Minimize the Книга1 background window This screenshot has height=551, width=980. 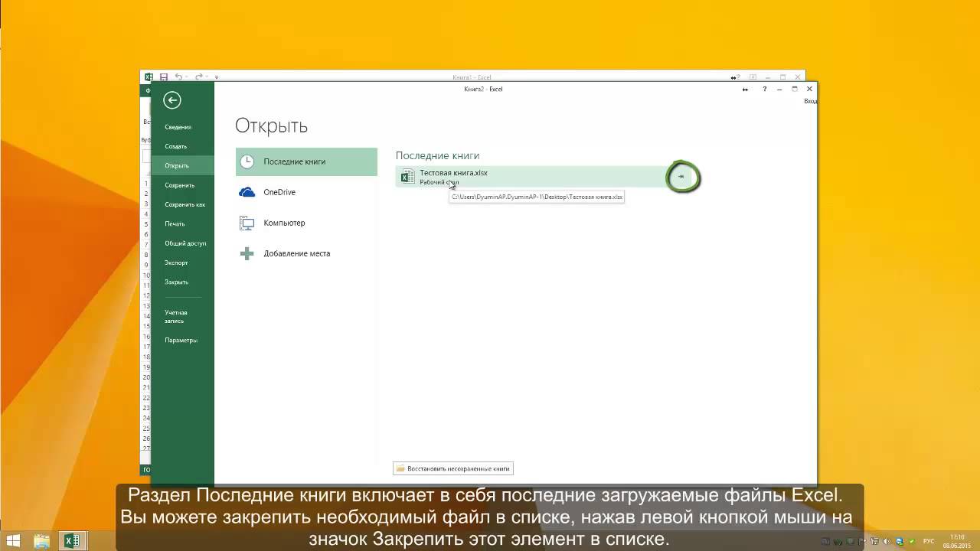coord(768,77)
